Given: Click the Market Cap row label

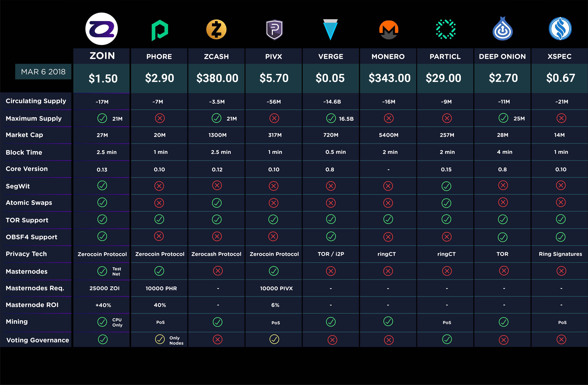Looking at the screenshot, I should [x=24, y=135].
